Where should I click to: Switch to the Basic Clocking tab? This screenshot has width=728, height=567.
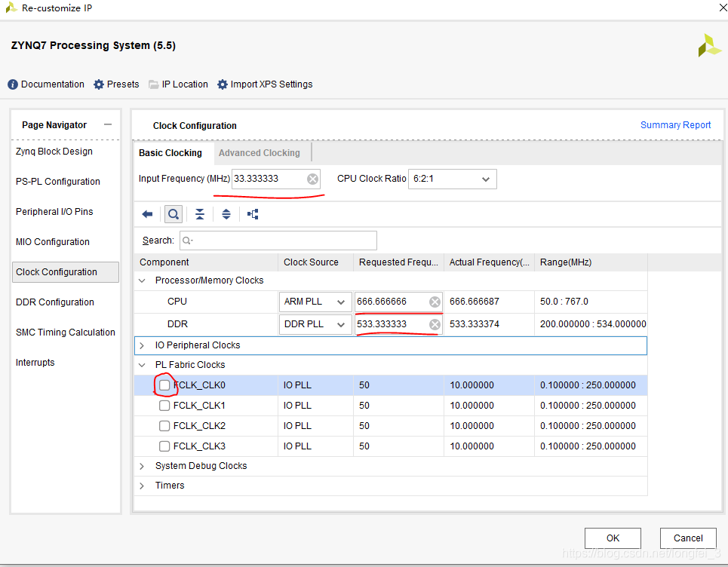(x=170, y=153)
